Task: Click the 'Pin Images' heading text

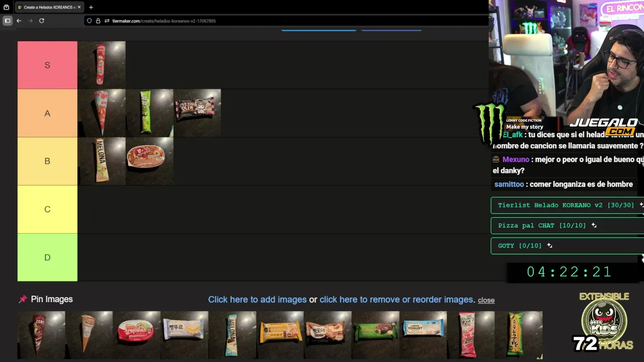Action: [x=52, y=299]
